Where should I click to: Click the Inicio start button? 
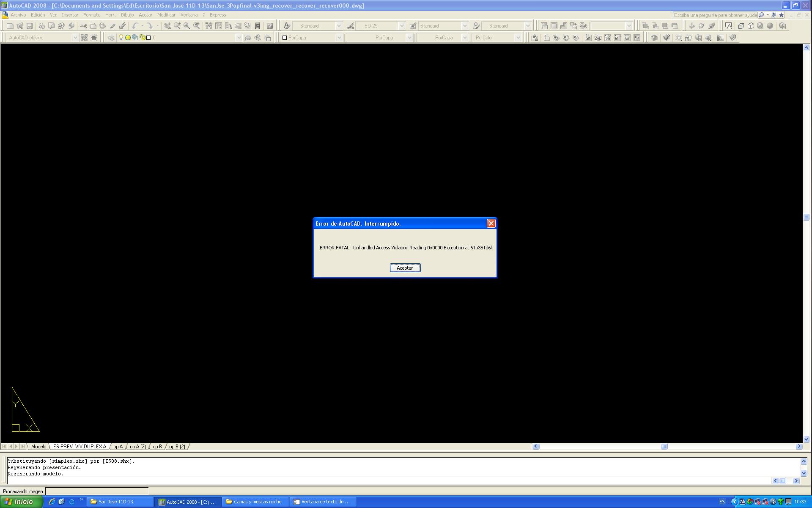tap(21, 502)
